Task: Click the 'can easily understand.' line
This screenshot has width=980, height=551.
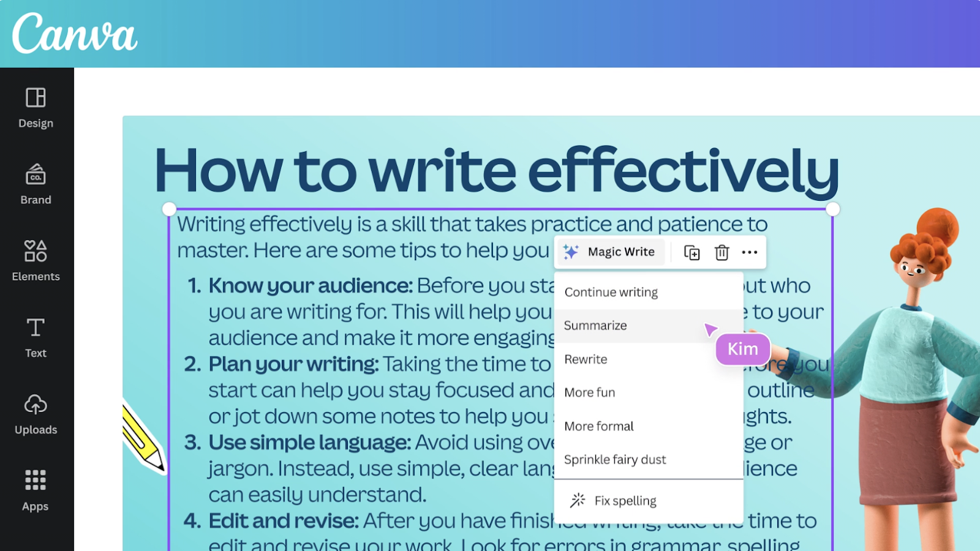Action: [317, 495]
